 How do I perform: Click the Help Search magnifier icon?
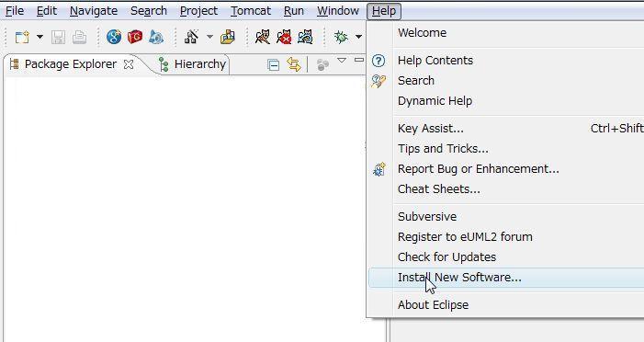tap(378, 81)
